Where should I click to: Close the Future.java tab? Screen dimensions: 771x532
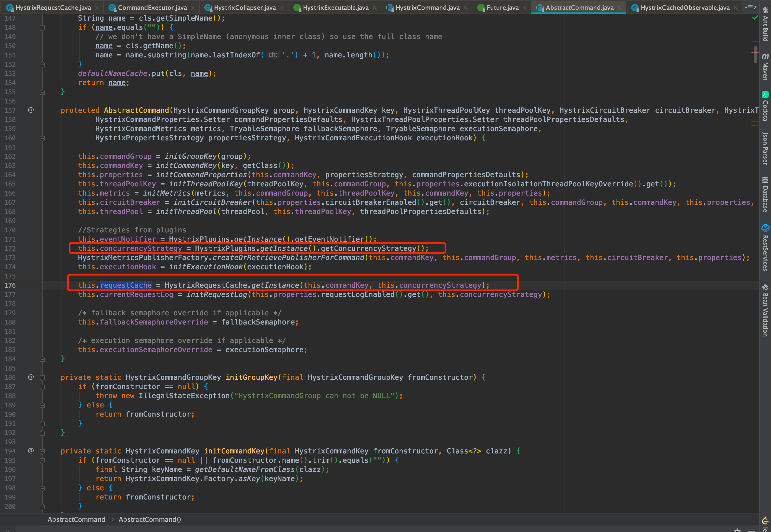coord(525,7)
